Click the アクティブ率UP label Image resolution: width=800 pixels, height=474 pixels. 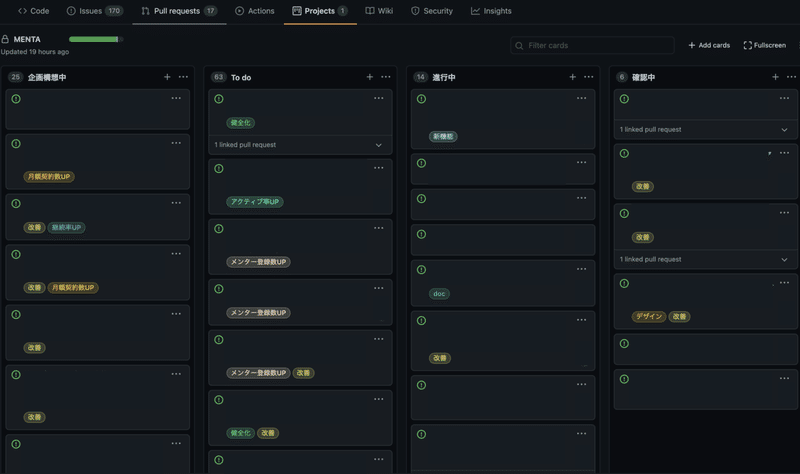[255, 202]
